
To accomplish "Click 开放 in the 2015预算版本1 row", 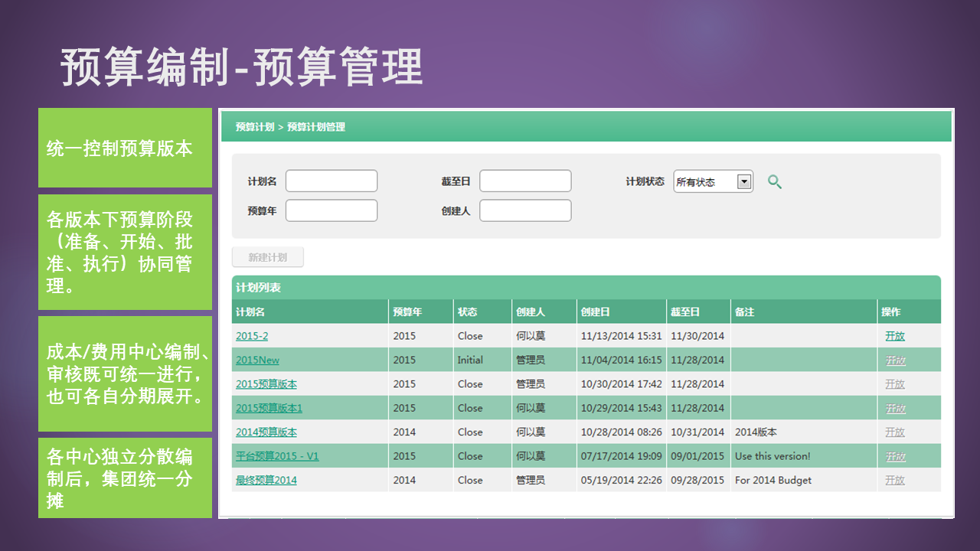I will [x=895, y=408].
